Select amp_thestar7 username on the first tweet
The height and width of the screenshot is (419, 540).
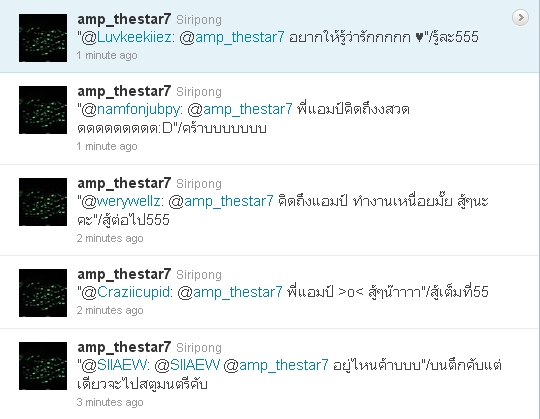click(x=124, y=20)
